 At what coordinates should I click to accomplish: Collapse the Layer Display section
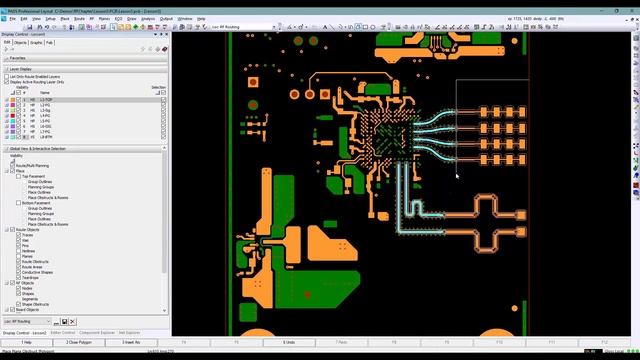point(6,69)
